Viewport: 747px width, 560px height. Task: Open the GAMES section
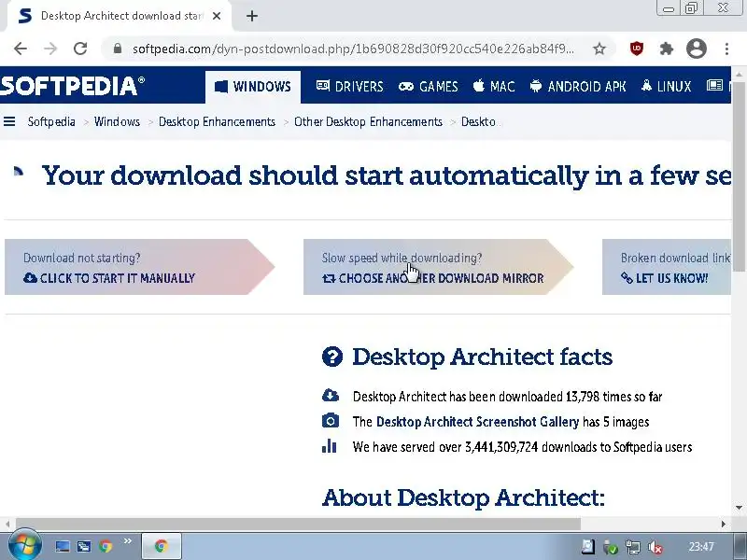(429, 86)
